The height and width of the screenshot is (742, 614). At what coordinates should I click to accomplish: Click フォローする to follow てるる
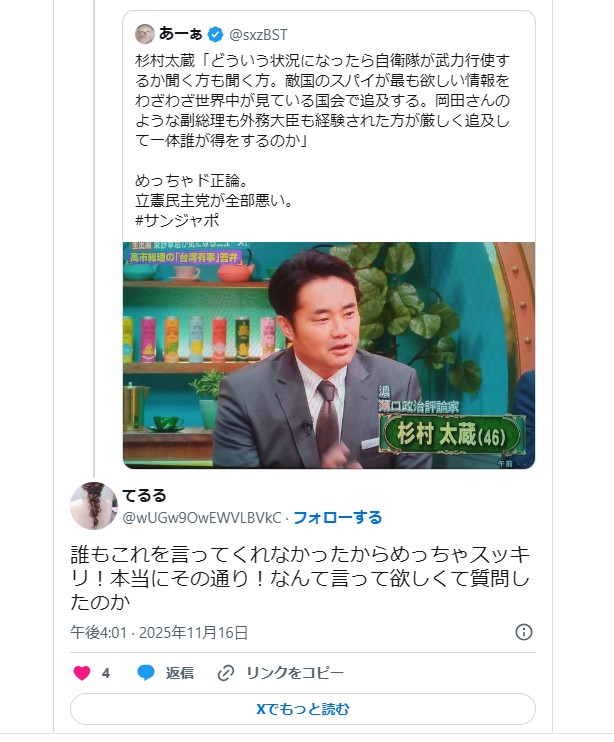coord(338,517)
